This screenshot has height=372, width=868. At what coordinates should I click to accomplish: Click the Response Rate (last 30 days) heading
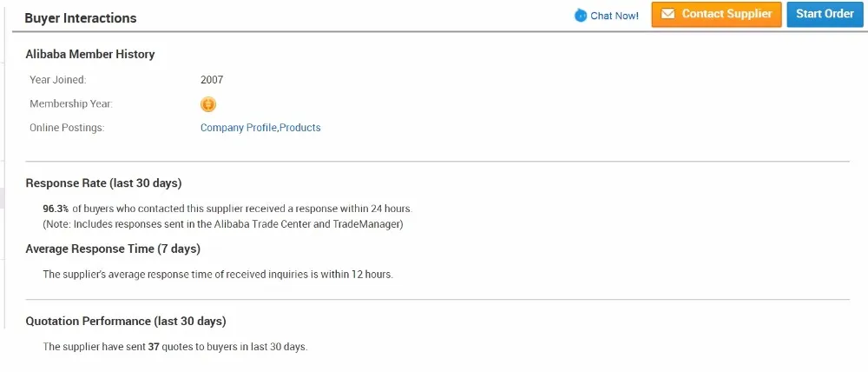[x=103, y=183]
